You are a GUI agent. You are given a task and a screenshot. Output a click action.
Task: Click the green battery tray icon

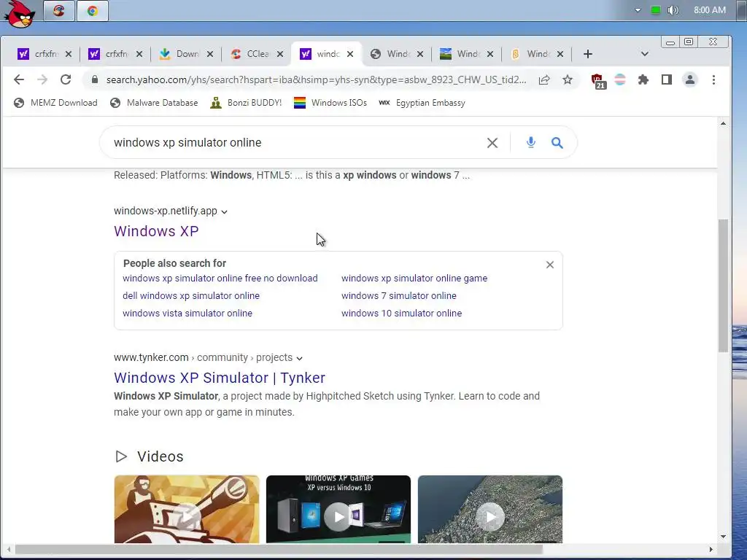pos(656,10)
